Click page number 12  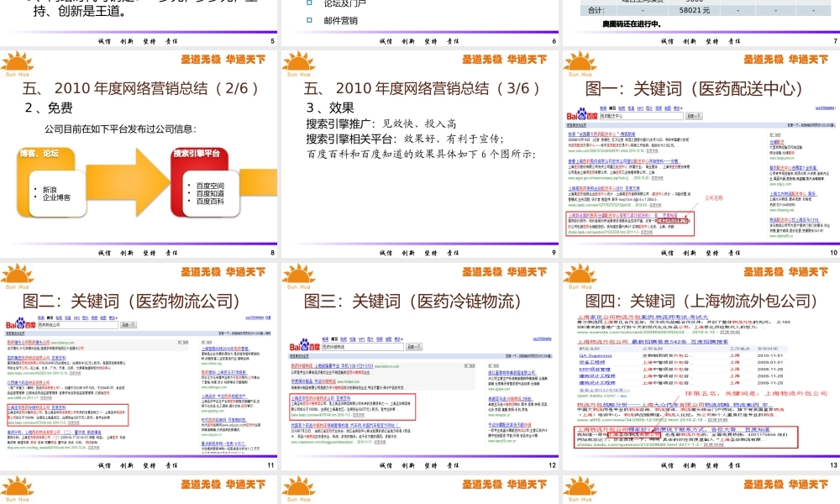[553, 465]
